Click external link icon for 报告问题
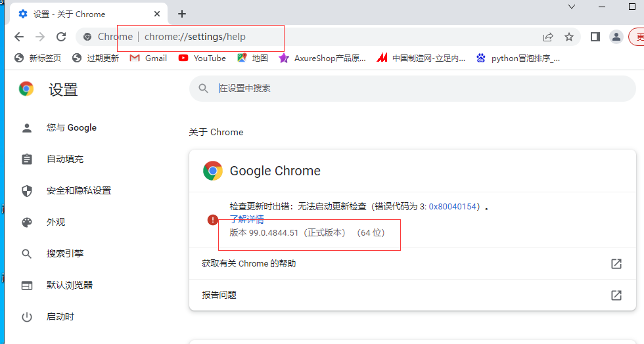The width and height of the screenshot is (644, 344). point(616,295)
